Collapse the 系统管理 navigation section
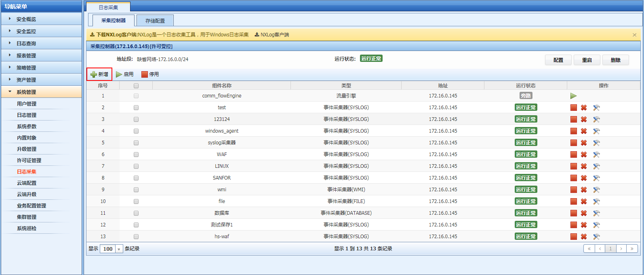Viewport: 644px width, 275px height. [26, 92]
